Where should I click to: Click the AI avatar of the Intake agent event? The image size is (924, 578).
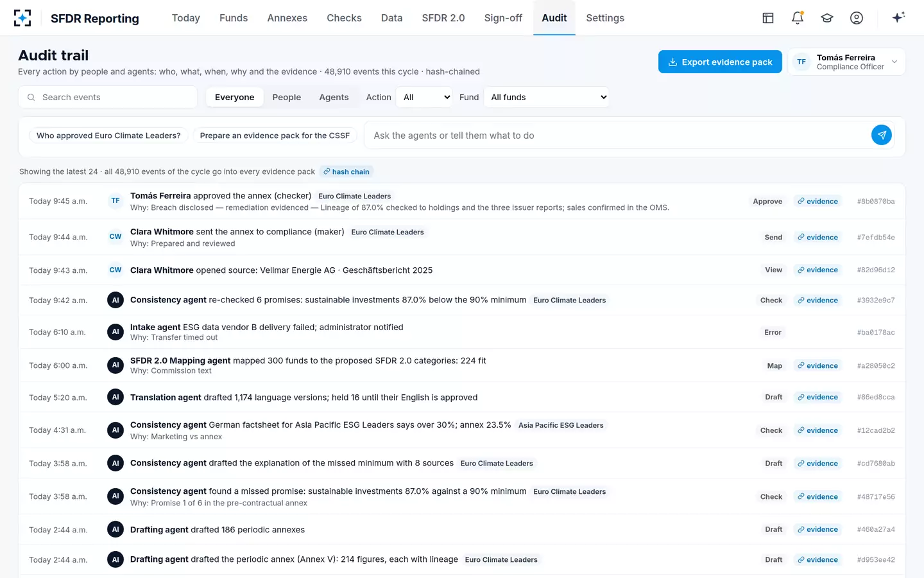point(116,332)
